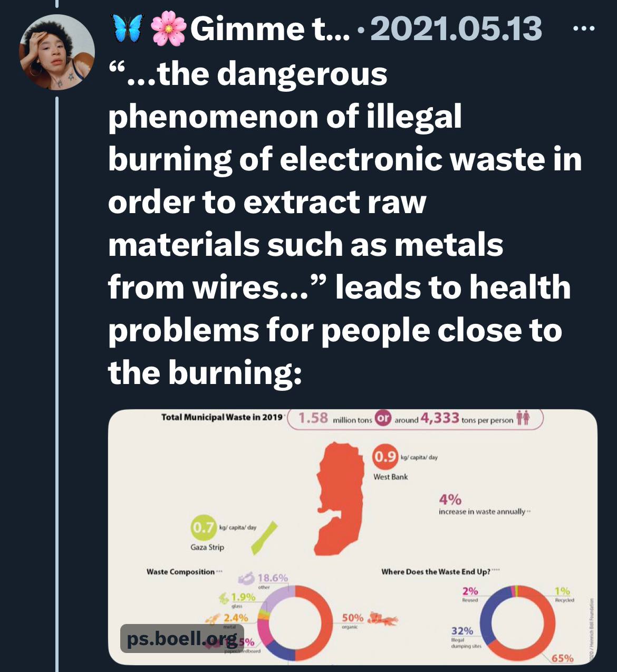Click the red 0.9 kg/capita circle badge
Viewport: 617px width, 672px height.
(384, 456)
